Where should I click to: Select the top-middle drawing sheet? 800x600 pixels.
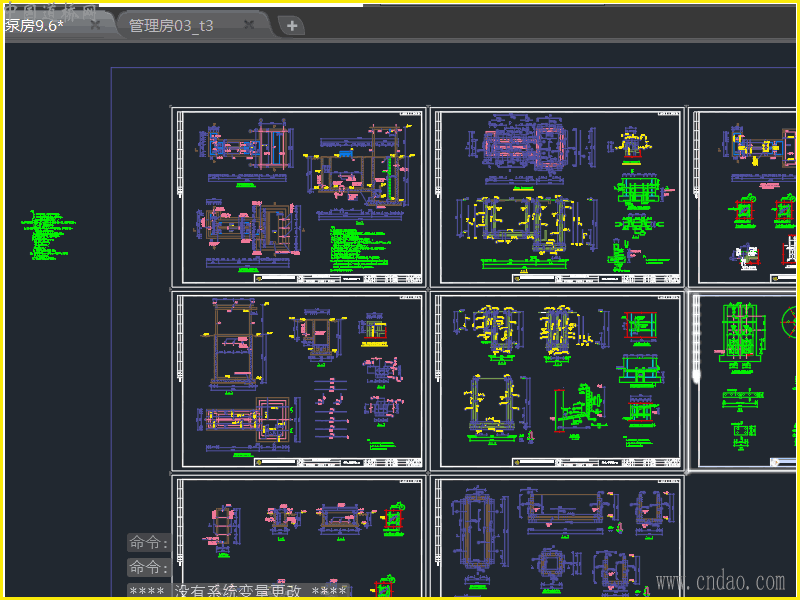pos(558,197)
